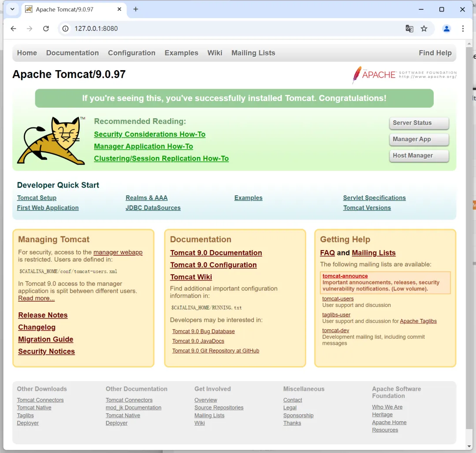Open the First Web Application link
Image resolution: width=476 pixels, height=453 pixels.
click(x=48, y=208)
